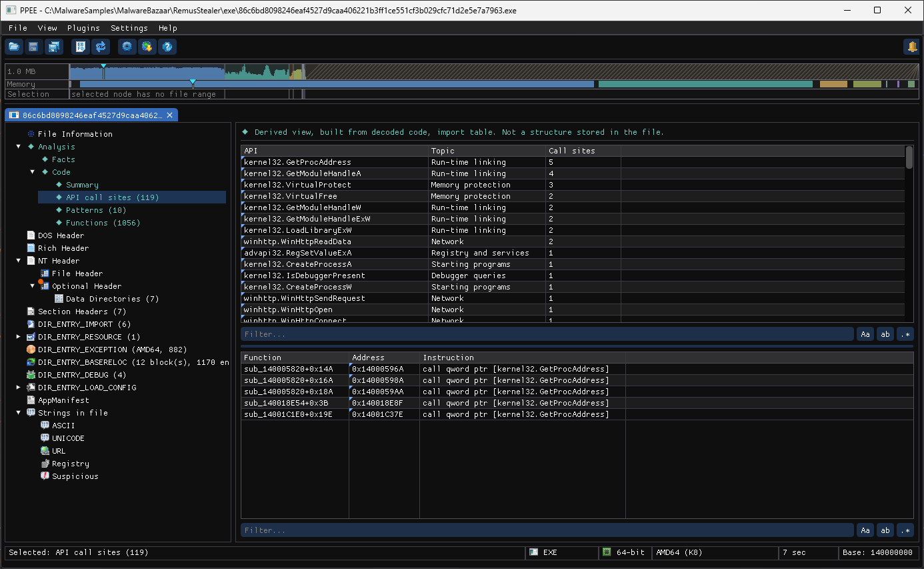924x569 pixels.
Task: Open the File menu
Action: coord(18,28)
